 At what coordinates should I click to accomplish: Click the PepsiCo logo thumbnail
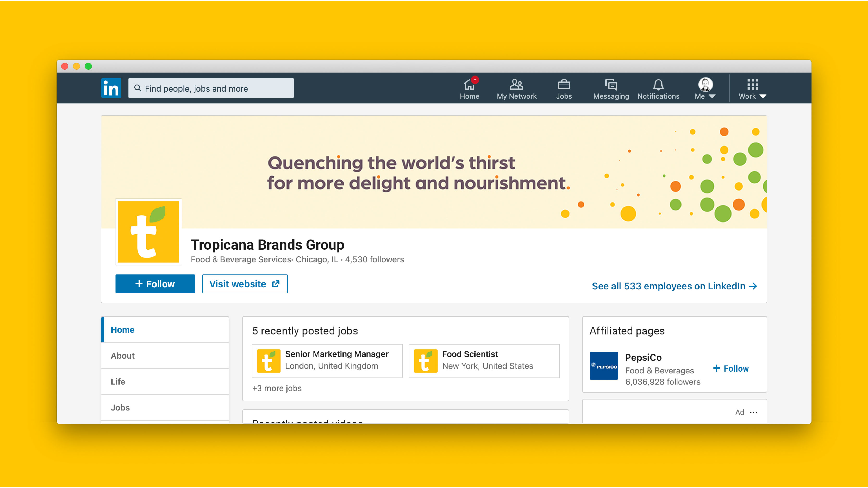(x=603, y=366)
